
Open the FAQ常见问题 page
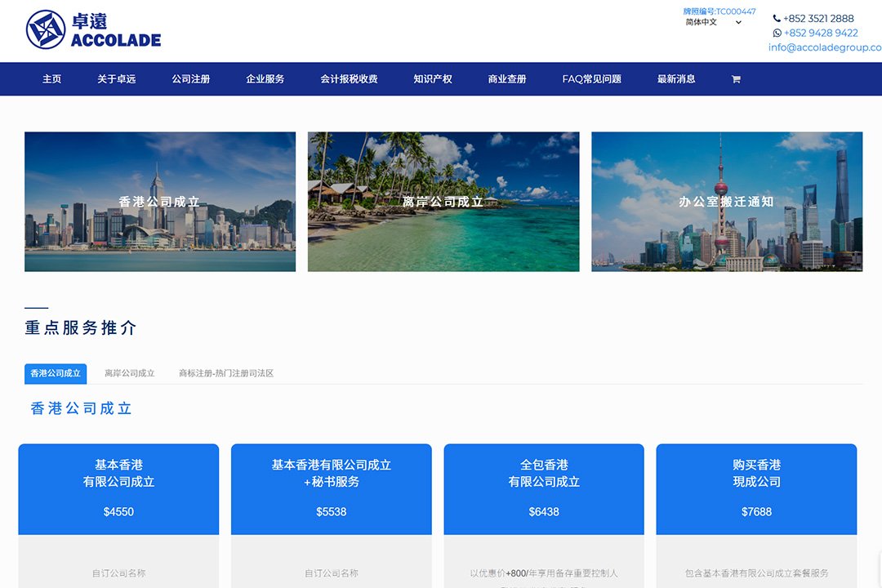[591, 79]
